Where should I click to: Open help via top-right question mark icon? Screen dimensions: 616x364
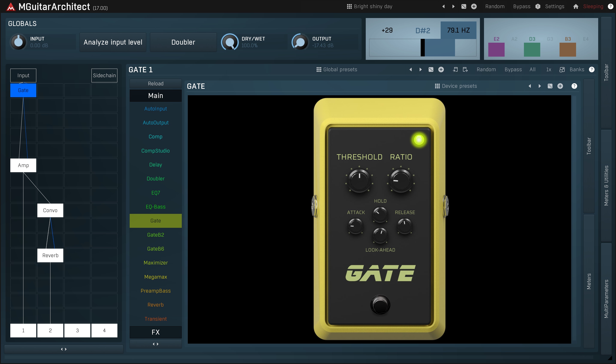point(610,7)
